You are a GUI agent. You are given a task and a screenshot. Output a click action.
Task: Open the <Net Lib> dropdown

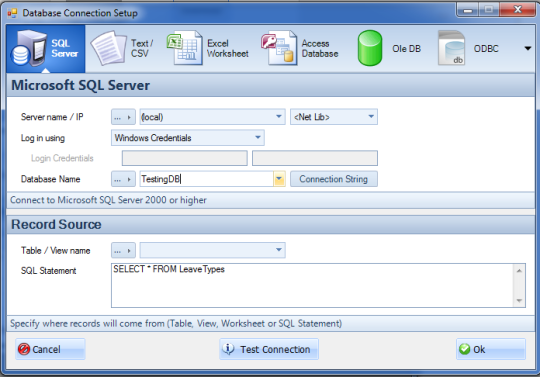coord(334,117)
